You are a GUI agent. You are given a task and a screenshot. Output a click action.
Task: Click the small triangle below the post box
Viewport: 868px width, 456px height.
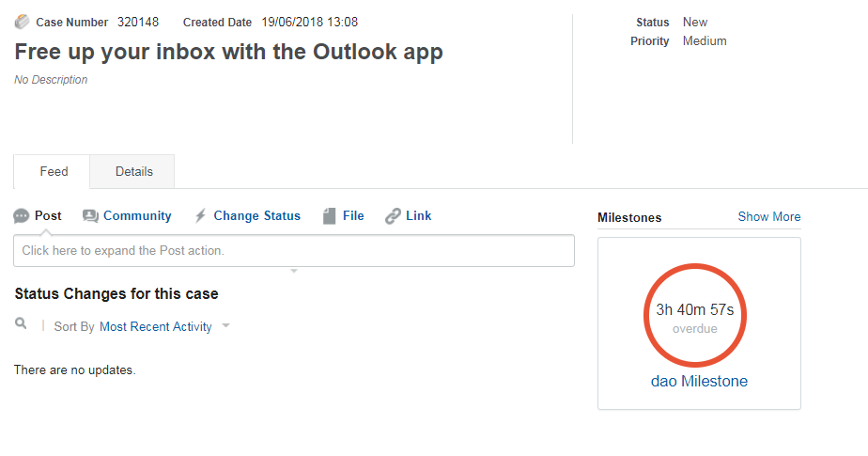[293, 271]
